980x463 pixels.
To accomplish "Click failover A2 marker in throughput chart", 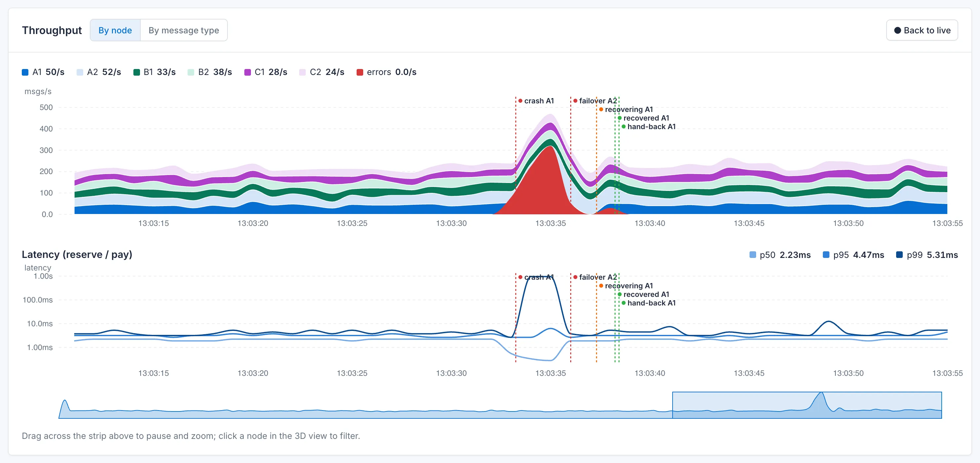I will (x=595, y=101).
